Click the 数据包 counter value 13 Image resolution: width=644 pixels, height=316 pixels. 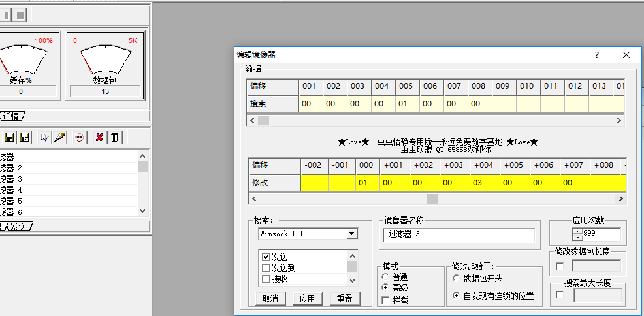(105, 91)
